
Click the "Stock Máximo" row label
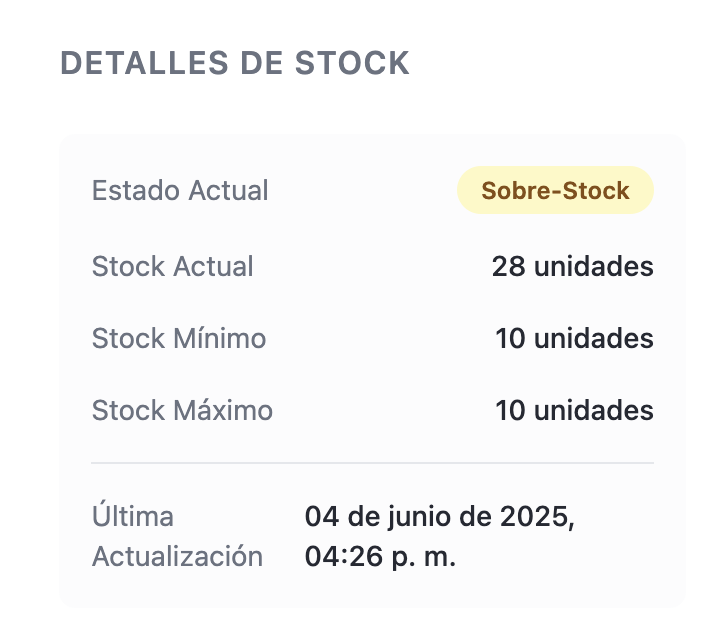pyautogui.click(x=182, y=411)
